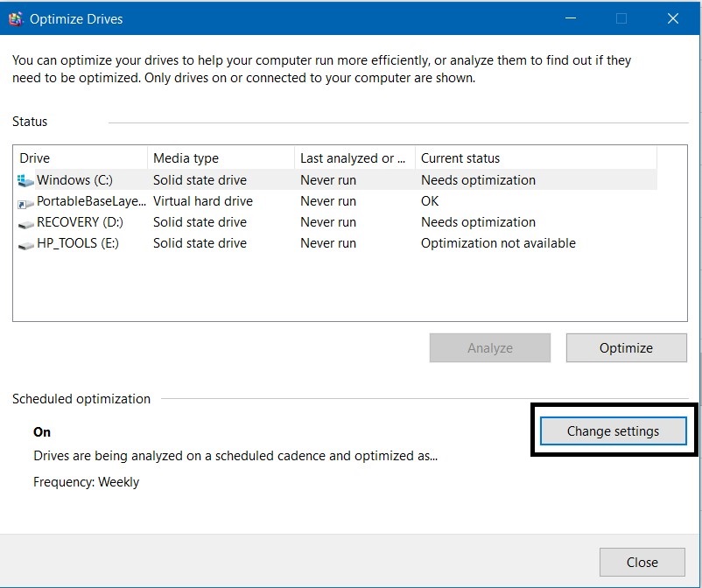The width and height of the screenshot is (702, 588).
Task: Select RECOVERY (D:) row's Needs optimization status
Action: (478, 222)
